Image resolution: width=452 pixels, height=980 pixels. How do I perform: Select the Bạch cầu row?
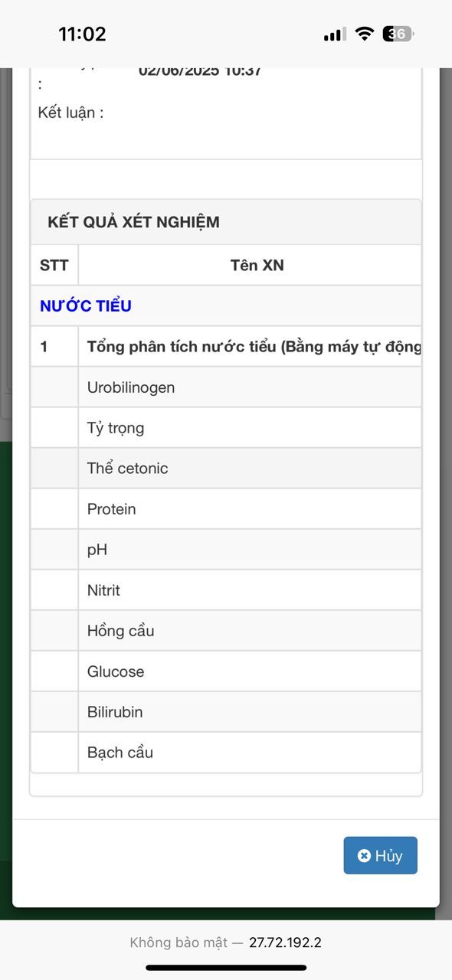tap(226, 752)
